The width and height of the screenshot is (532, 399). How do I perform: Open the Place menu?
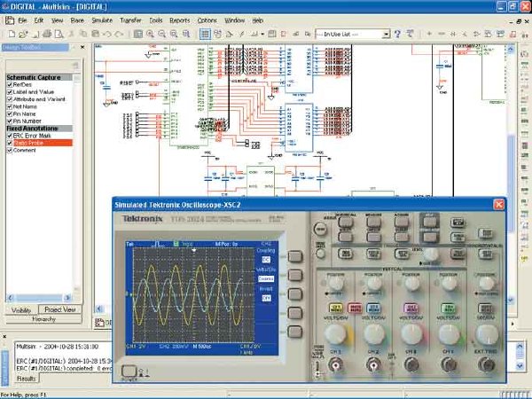[77, 20]
